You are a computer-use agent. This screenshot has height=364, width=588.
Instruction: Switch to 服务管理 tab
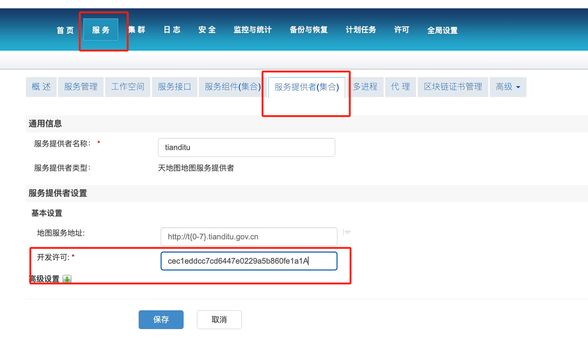(x=81, y=87)
